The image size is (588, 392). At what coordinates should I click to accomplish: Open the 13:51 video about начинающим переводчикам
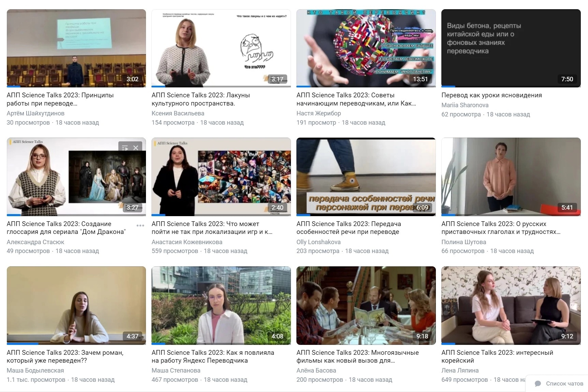coord(366,48)
